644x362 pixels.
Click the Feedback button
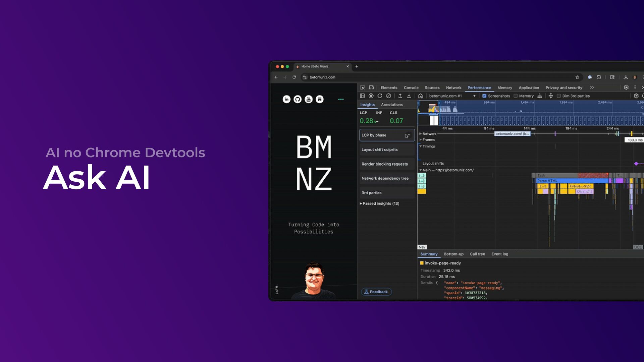(x=376, y=292)
